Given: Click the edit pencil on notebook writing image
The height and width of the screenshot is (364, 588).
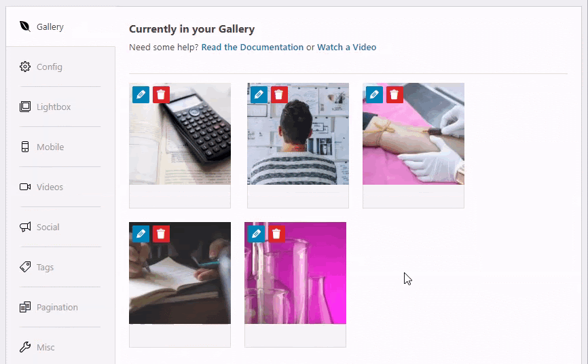Looking at the screenshot, I should point(141,234).
